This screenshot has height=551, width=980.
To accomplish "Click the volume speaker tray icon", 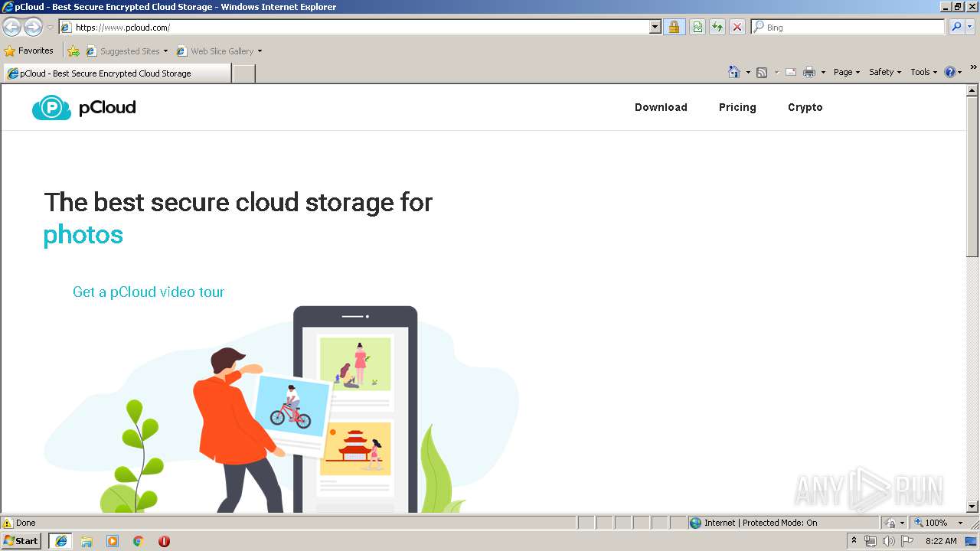I will pos(889,541).
